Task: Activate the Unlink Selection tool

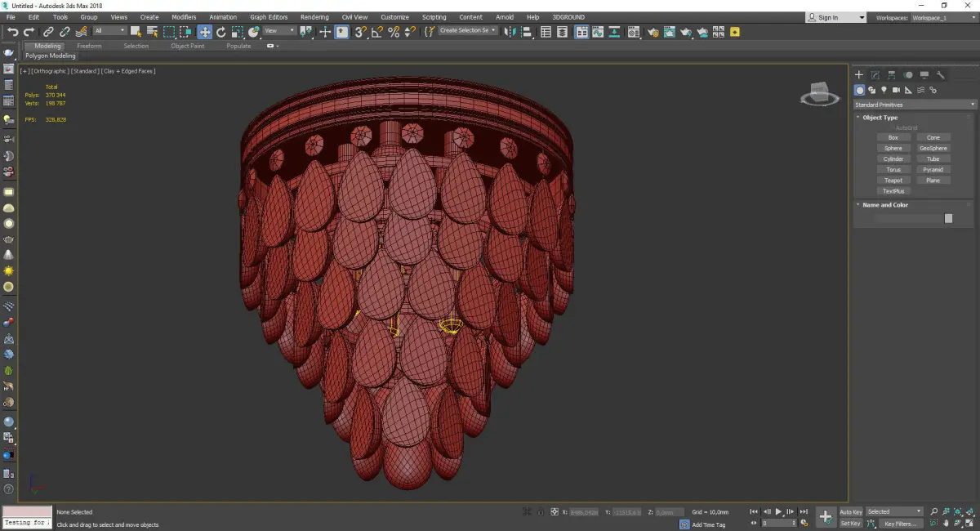Action: tap(65, 32)
